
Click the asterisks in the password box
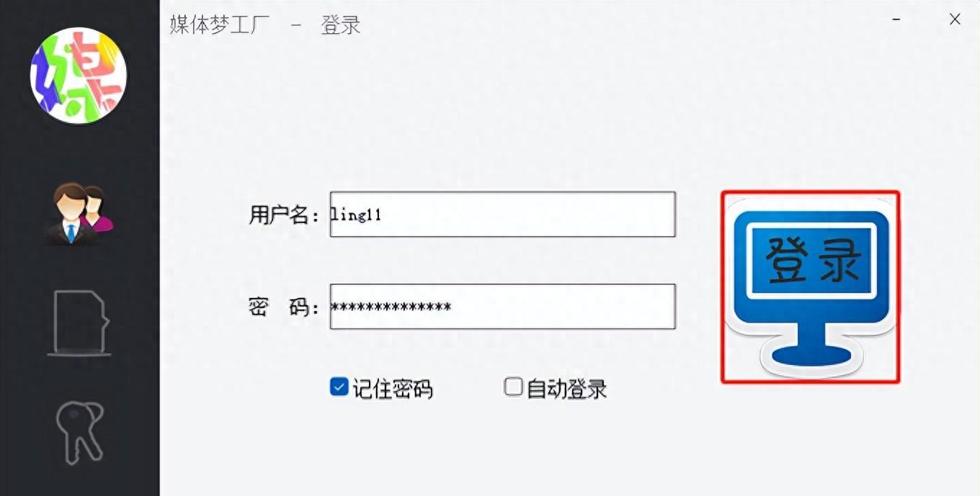391,307
